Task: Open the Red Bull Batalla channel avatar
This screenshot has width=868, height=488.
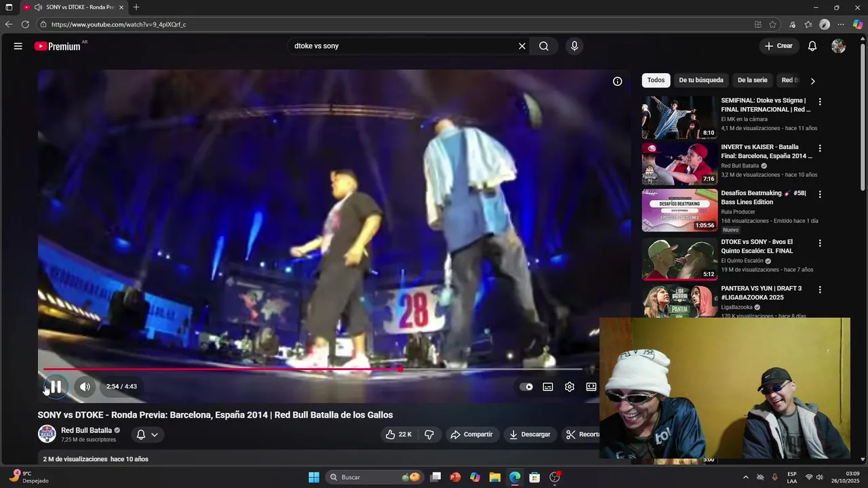Action: click(47, 434)
